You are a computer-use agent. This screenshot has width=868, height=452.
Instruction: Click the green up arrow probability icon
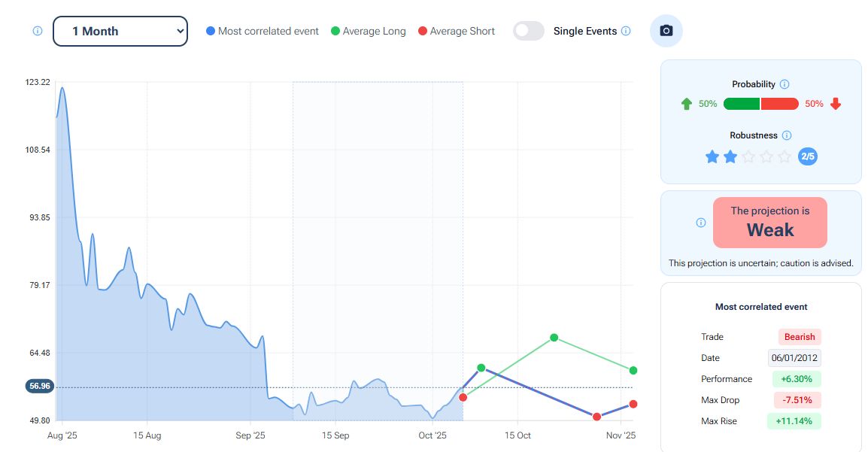tap(686, 104)
